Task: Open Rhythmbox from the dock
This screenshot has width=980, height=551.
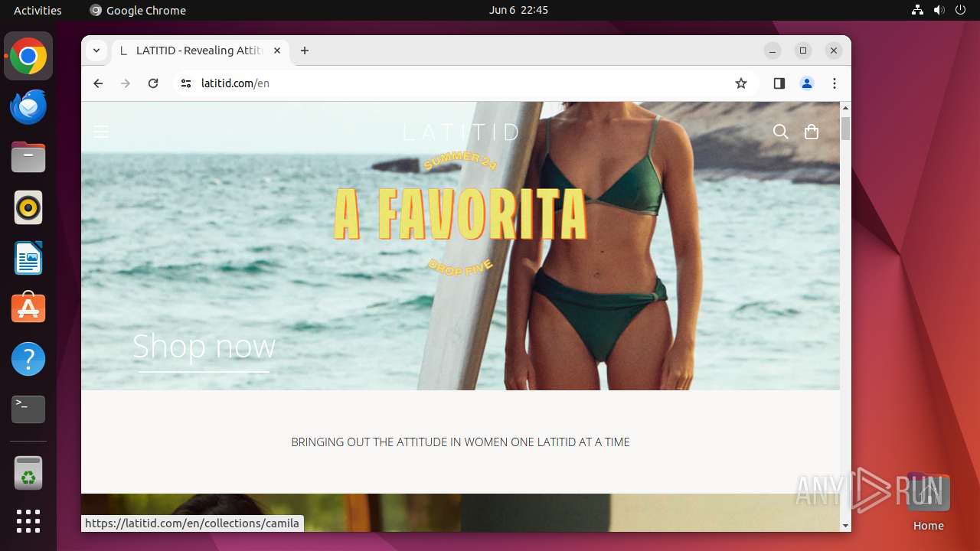Action: click(28, 208)
